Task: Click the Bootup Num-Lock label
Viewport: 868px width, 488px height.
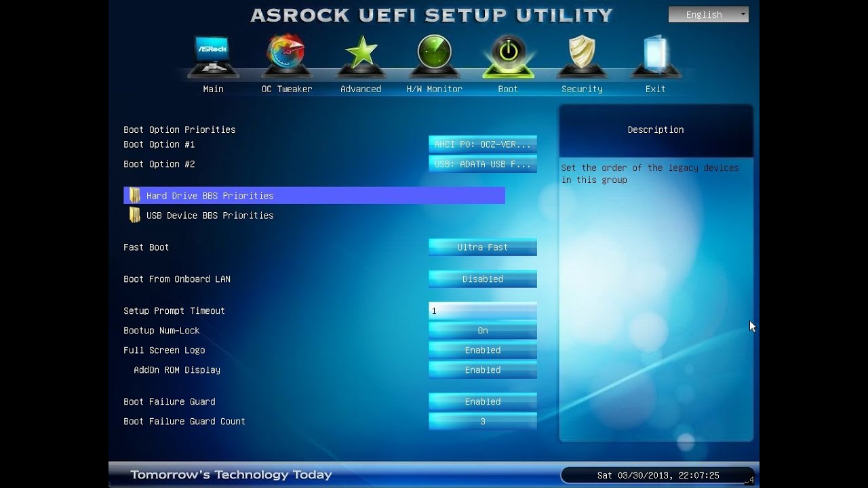Action: coord(161,331)
